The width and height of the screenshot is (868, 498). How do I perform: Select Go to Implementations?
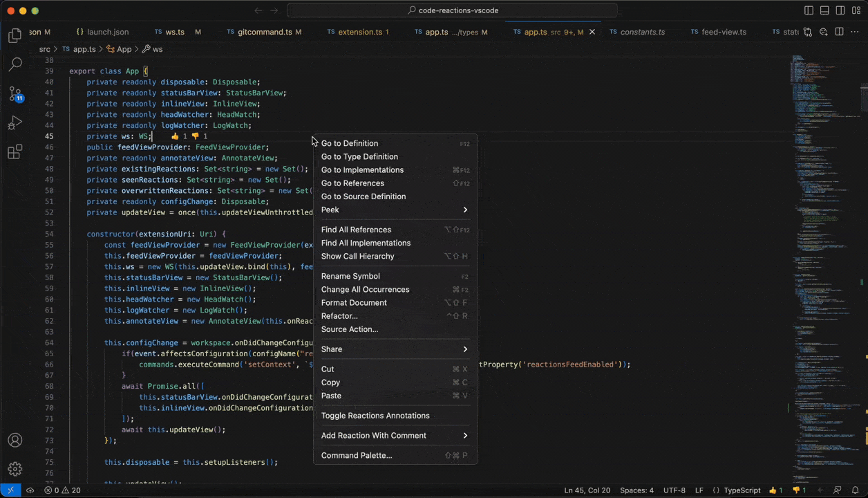click(395, 169)
